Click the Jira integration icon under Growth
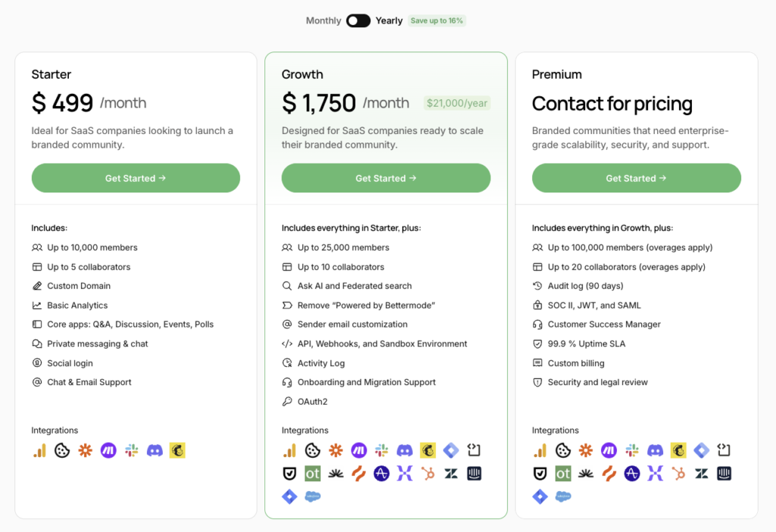Viewport: 776px width, 532px height. [290, 497]
